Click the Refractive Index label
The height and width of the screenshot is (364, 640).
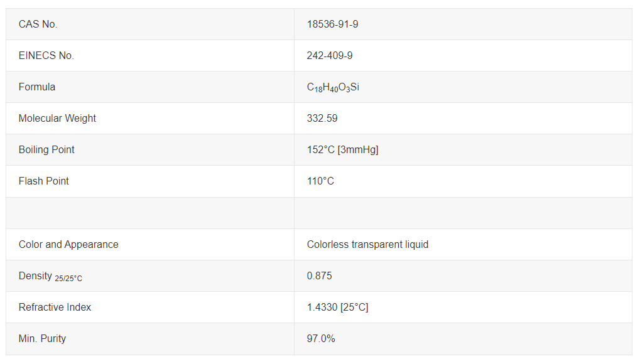[55, 308]
